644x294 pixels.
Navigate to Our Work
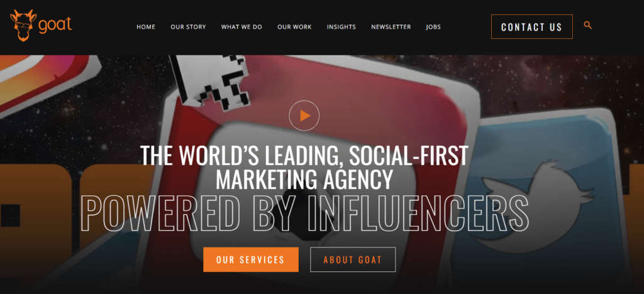(x=294, y=27)
